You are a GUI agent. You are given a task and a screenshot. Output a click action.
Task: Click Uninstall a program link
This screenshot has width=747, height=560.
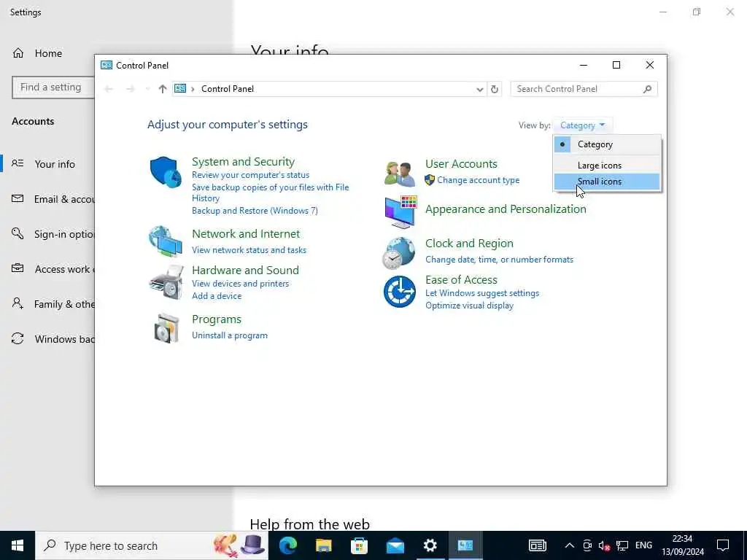coord(230,335)
